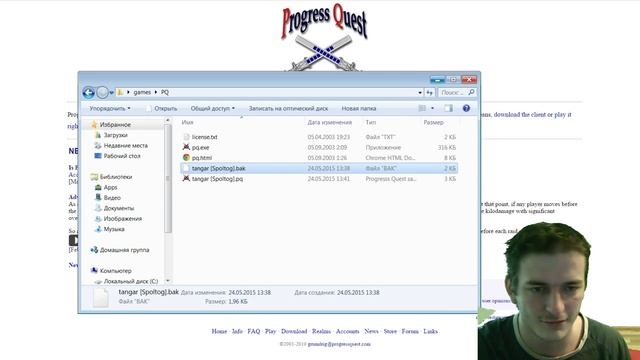Open the Apps library
Image resolution: width=640 pixels, height=360 pixels.
pos(110,187)
